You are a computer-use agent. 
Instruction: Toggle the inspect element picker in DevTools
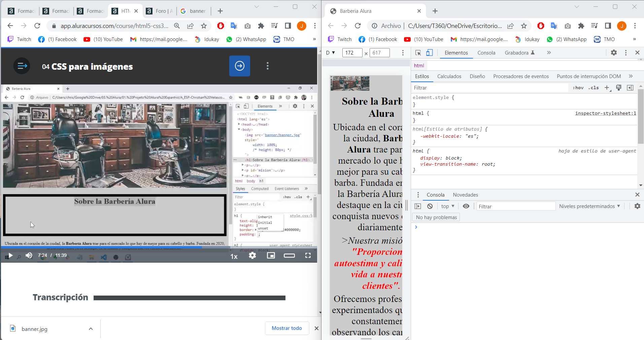pyautogui.click(x=418, y=53)
